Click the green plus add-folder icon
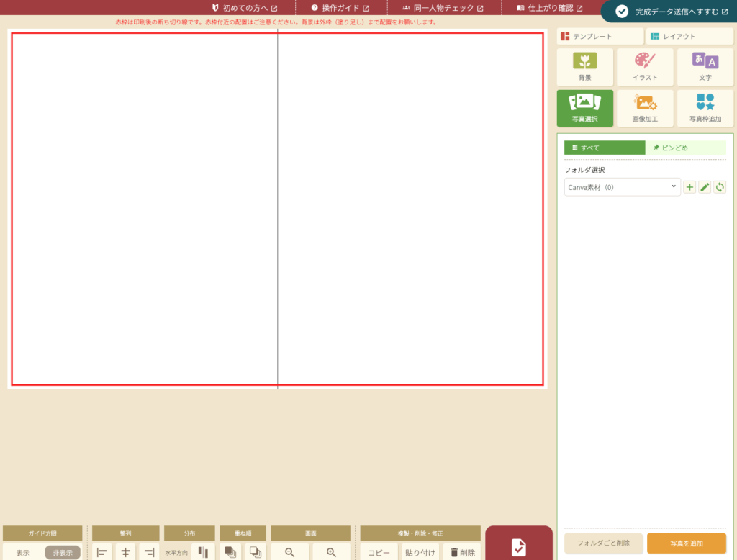 coord(689,187)
